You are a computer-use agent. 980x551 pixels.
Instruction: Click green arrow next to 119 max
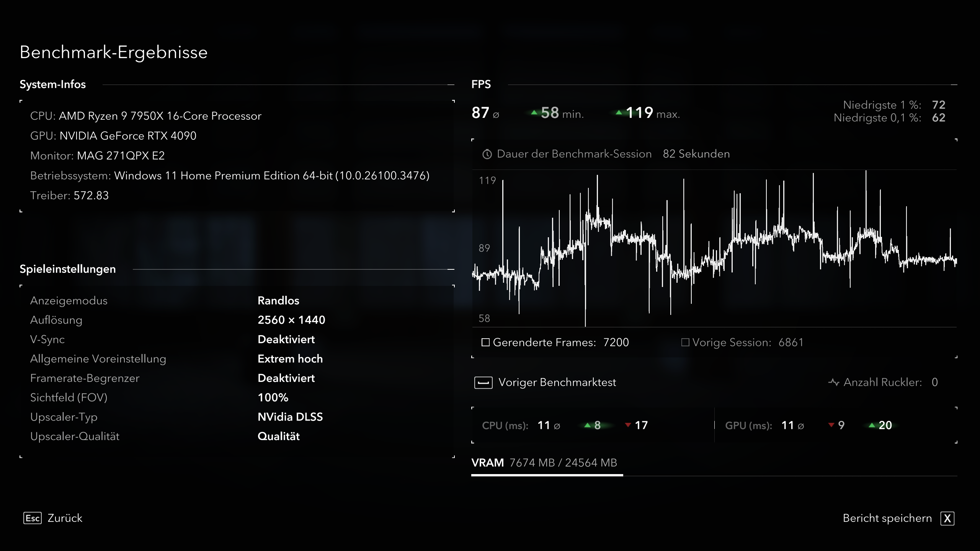[x=619, y=113]
